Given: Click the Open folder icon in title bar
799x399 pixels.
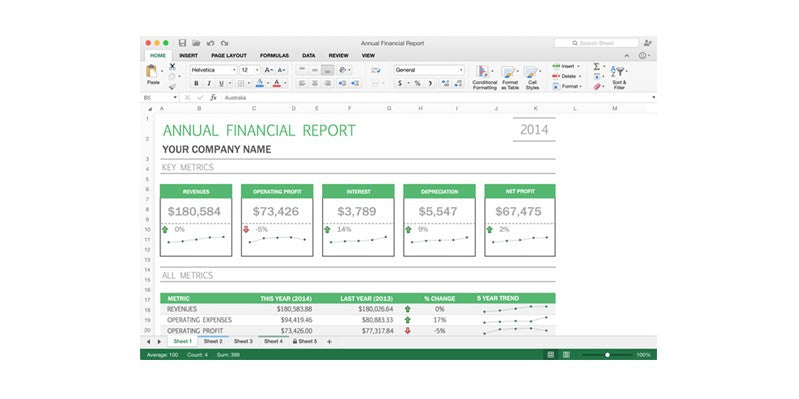Looking at the screenshot, I should (x=196, y=43).
